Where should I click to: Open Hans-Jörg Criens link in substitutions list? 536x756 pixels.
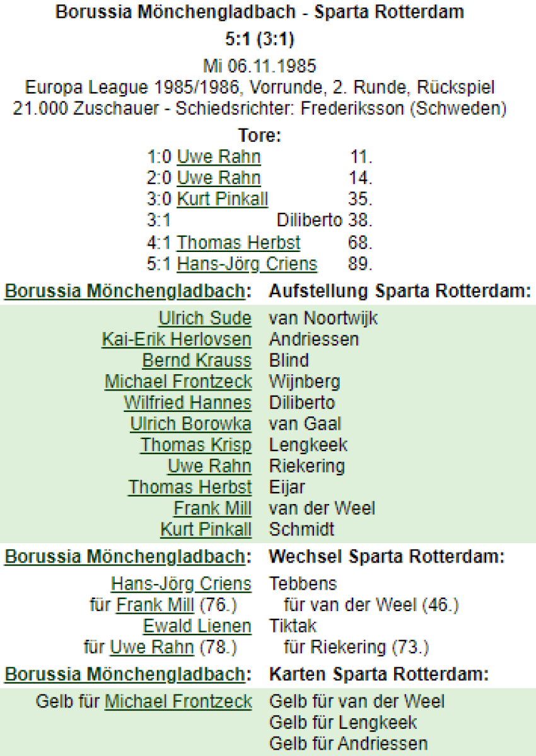tap(181, 584)
